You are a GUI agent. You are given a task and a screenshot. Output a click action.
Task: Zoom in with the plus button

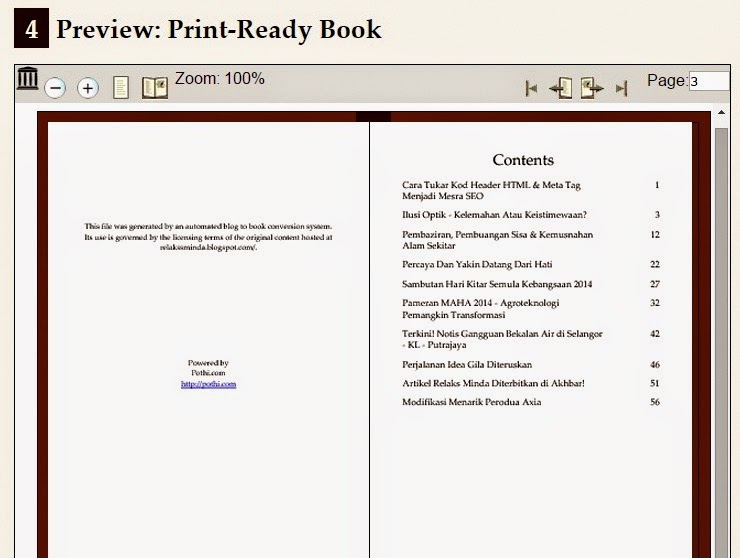coord(88,88)
